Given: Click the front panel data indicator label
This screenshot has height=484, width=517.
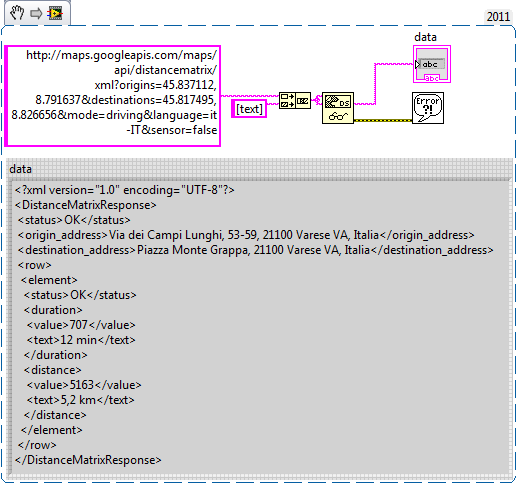Looking at the screenshot, I should [20, 169].
